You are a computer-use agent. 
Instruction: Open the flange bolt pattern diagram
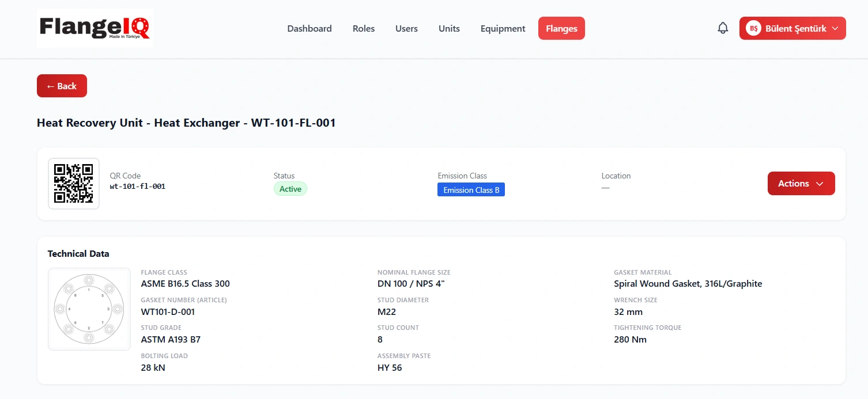click(89, 309)
